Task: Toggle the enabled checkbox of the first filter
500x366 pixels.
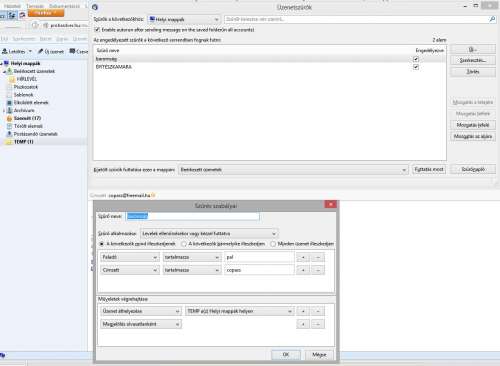Action: coord(416,59)
